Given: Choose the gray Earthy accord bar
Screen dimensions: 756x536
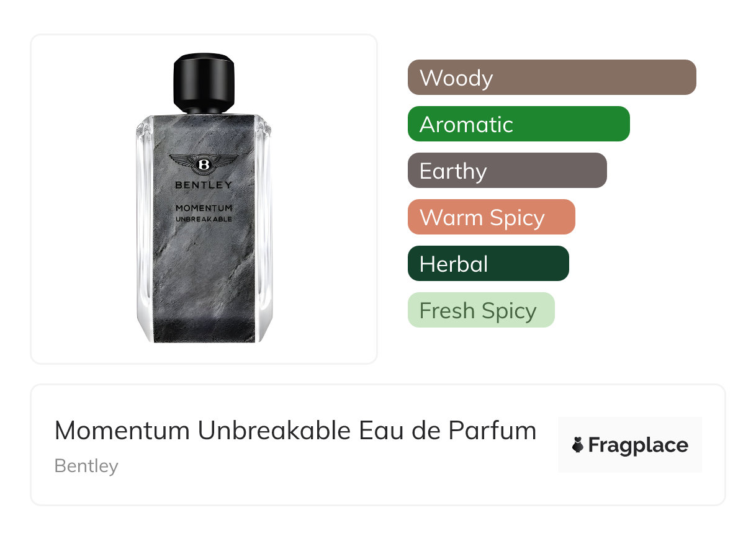Looking at the screenshot, I should click(507, 171).
